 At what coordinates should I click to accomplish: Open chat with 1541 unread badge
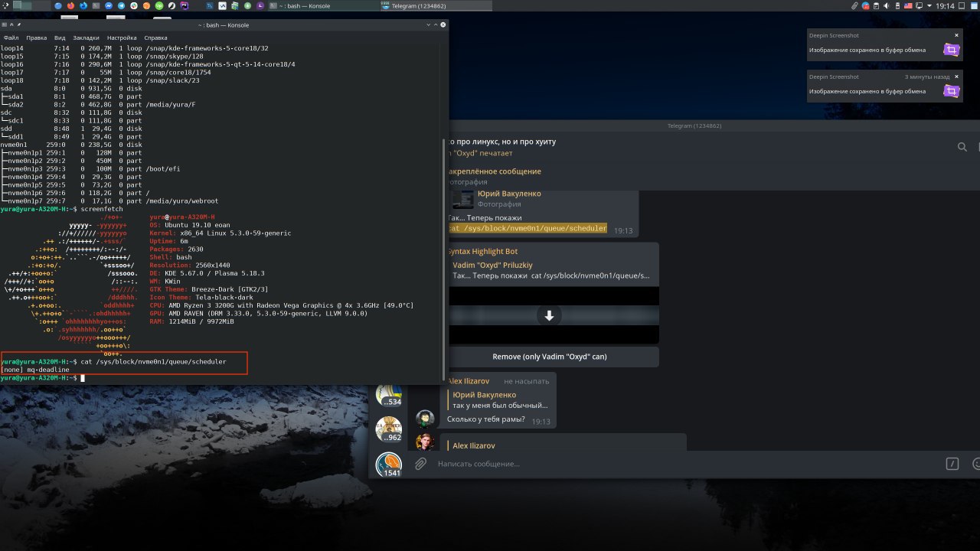point(389,465)
